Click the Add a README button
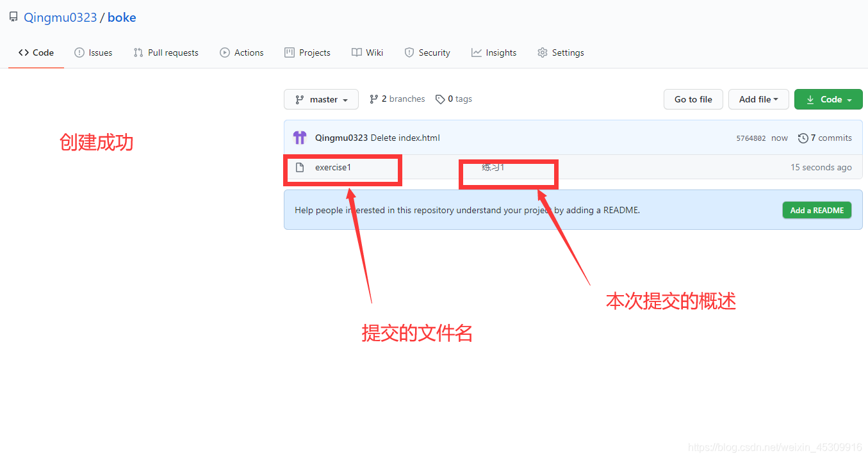Image resolution: width=868 pixels, height=459 pixels. [x=817, y=210]
